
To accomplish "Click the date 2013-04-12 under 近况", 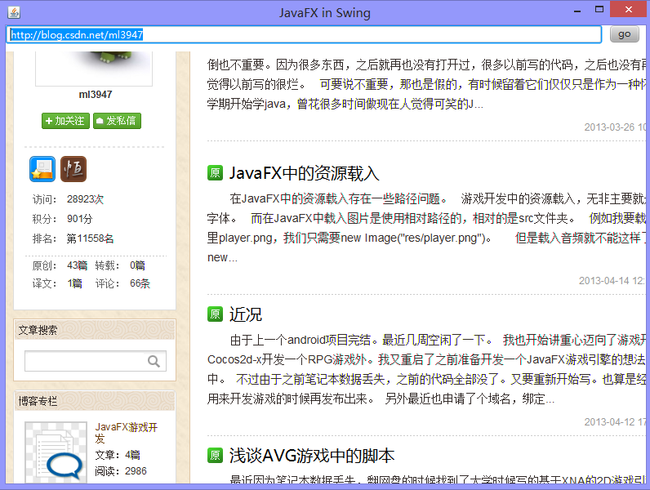I will click(x=615, y=422).
